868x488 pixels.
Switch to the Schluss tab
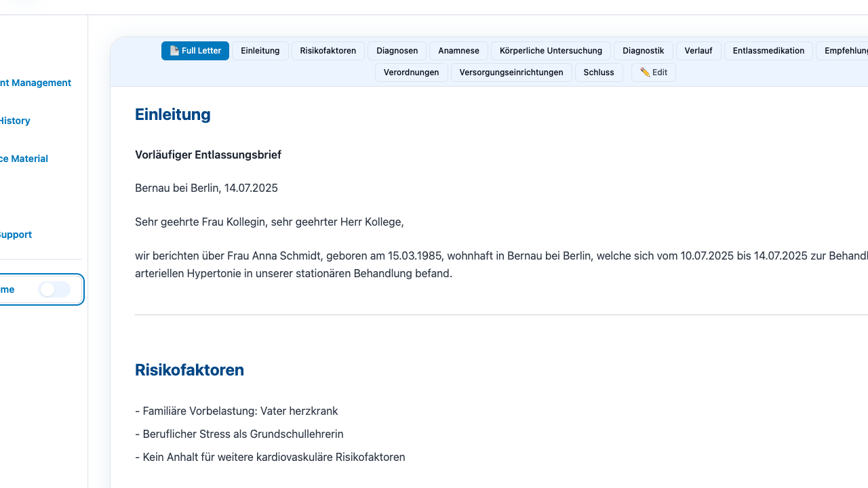[x=599, y=73]
